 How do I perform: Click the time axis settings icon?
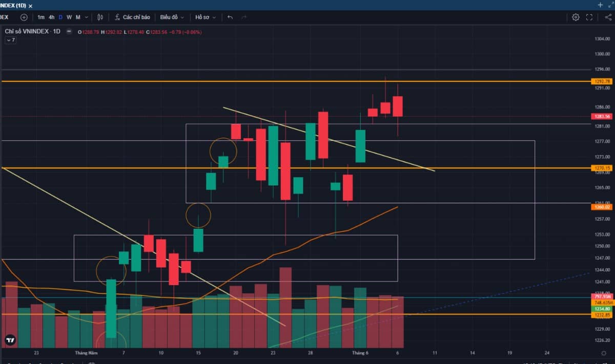604,353
